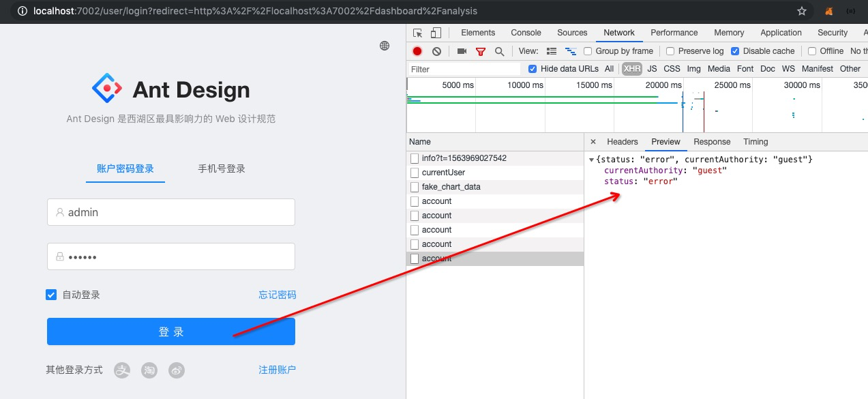Click the password input field
This screenshot has height=399, width=868.
click(x=171, y=256)
